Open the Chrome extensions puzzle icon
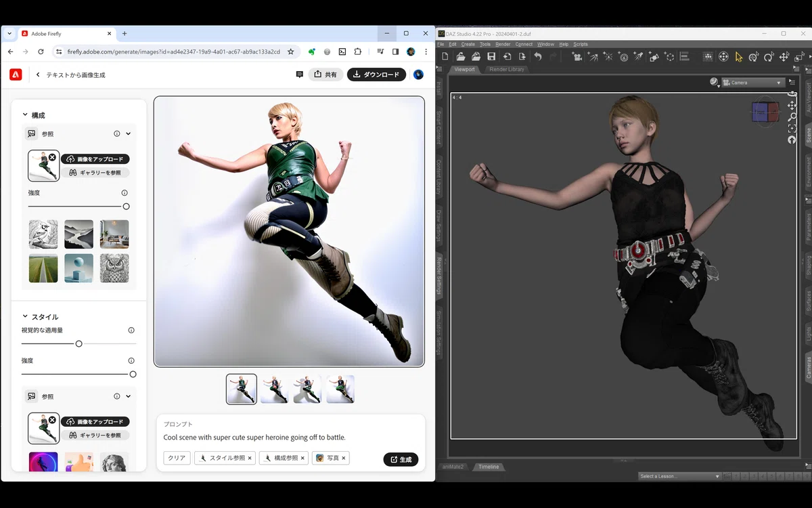This screenshot has width=812, height=508. 358,51
